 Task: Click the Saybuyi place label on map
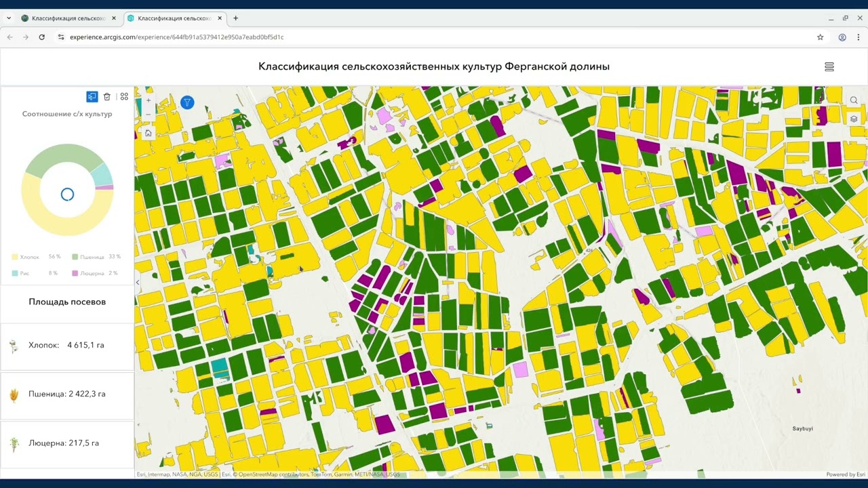tap(803, 428)
